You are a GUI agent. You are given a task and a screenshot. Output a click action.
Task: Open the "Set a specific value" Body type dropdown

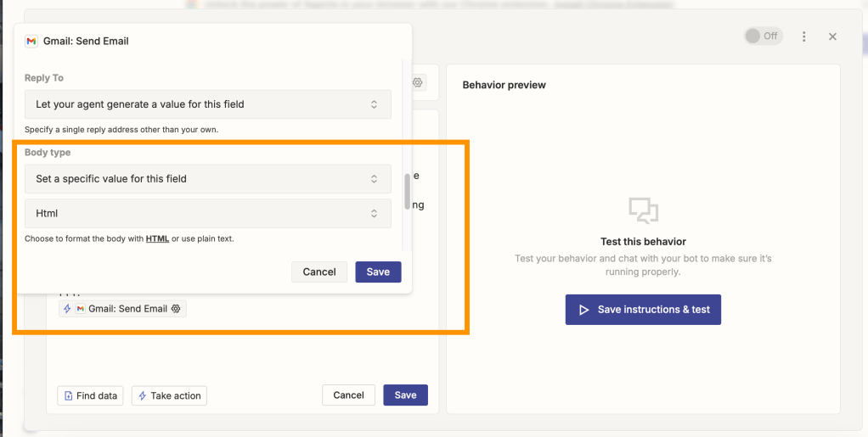pyautogui.click(x=207, y=179)
